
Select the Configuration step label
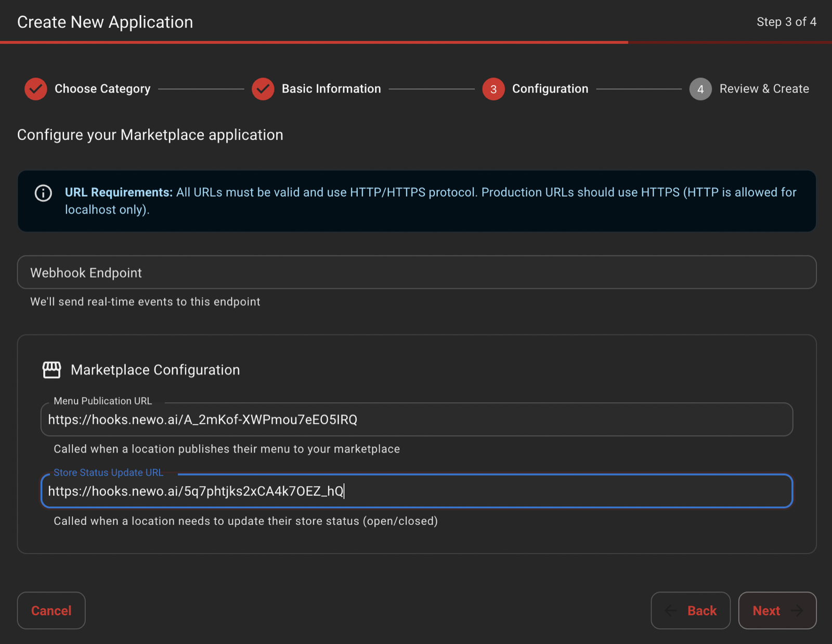click(x=550, y=89)
